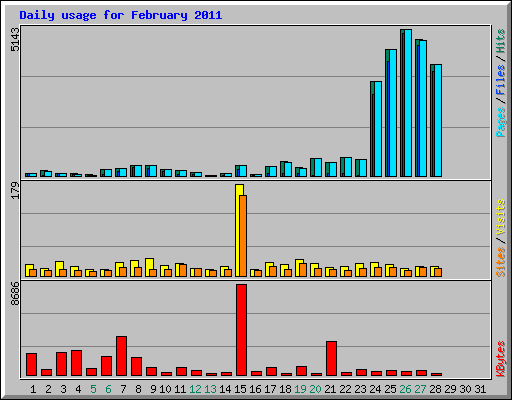
Task: Click the hits bar for day 22
Action: tap(346, 167)
